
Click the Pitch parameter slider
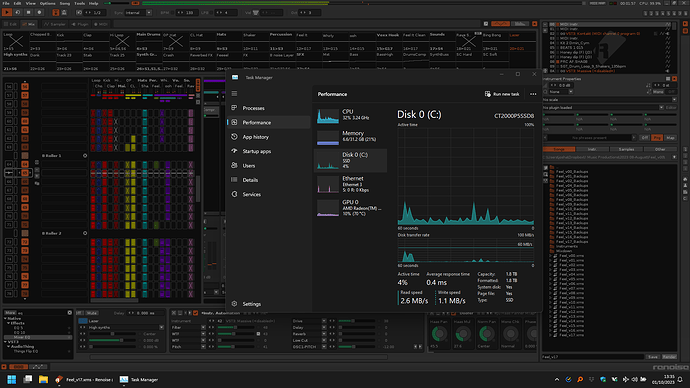(235, 347)
